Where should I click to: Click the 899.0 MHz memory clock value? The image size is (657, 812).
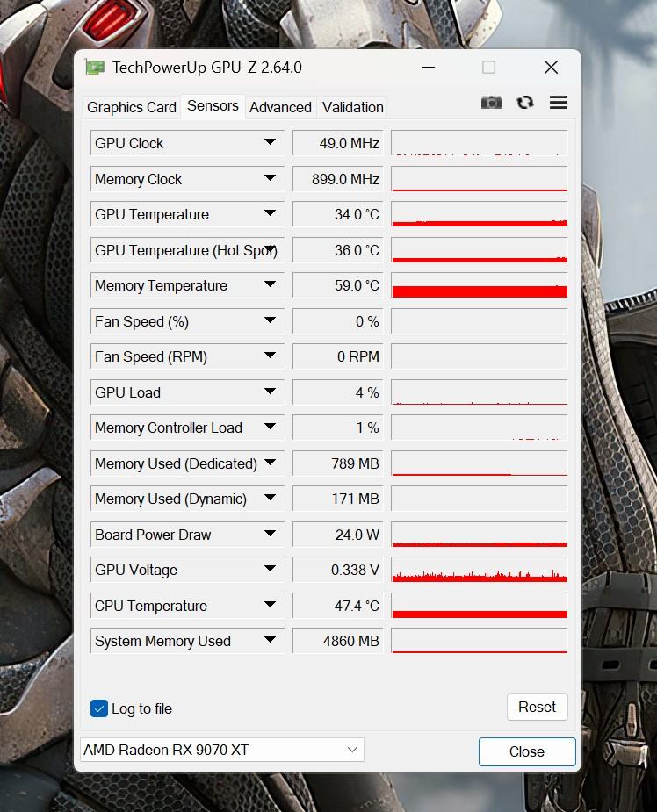pos(338,179)
